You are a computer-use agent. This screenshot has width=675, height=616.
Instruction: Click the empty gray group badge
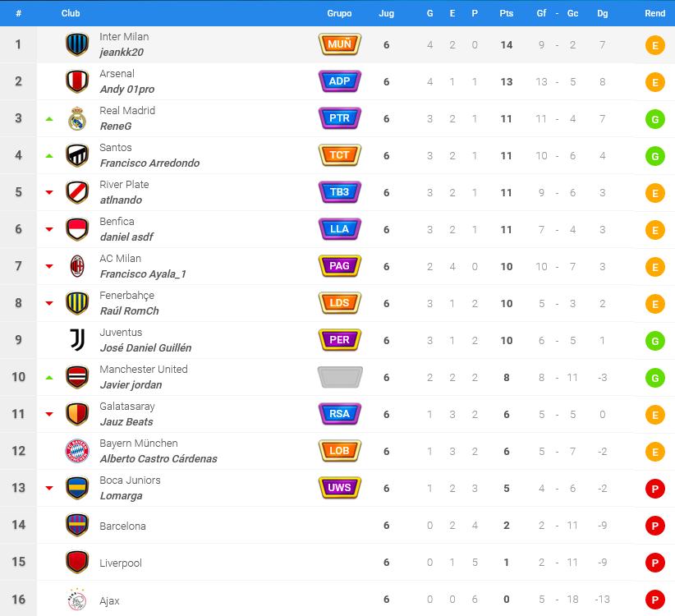(x=340, y=377)
